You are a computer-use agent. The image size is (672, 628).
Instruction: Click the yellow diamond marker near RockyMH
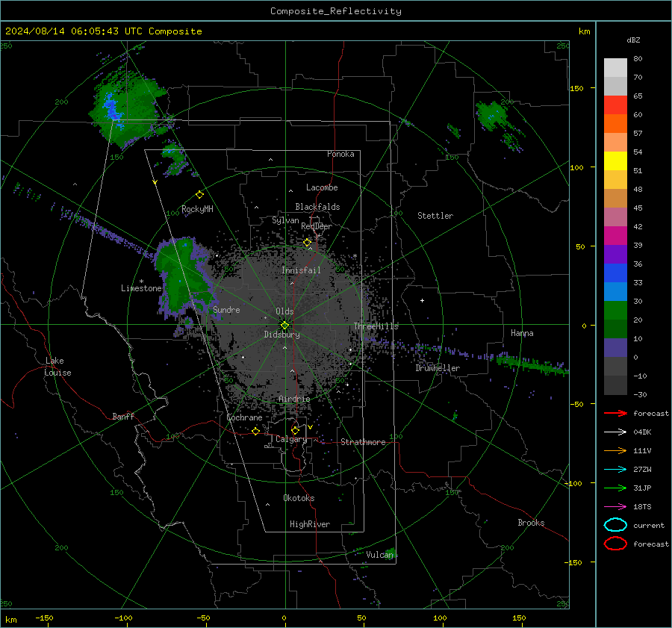coord(199,195)
